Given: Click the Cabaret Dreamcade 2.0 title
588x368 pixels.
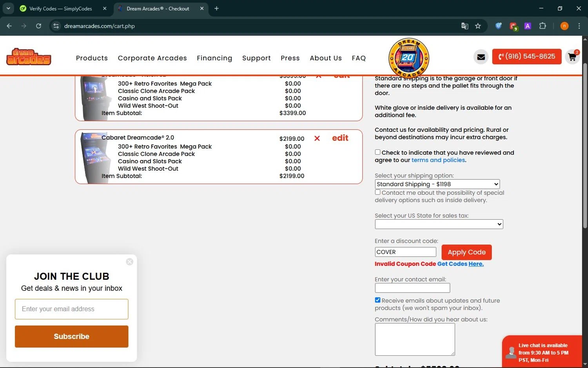Looking at the screenshot, I should coord(138,138).
